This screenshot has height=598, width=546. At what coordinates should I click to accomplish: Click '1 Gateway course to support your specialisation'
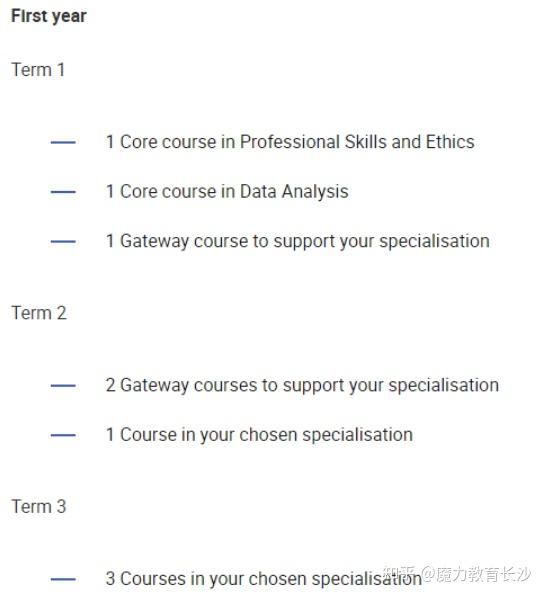click(298, 242)
